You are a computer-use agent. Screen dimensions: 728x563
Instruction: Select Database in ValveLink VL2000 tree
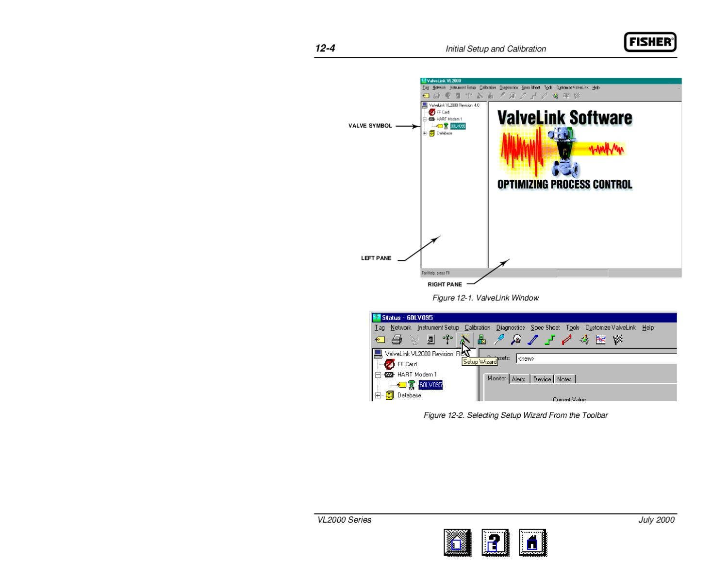coord(444,133)
